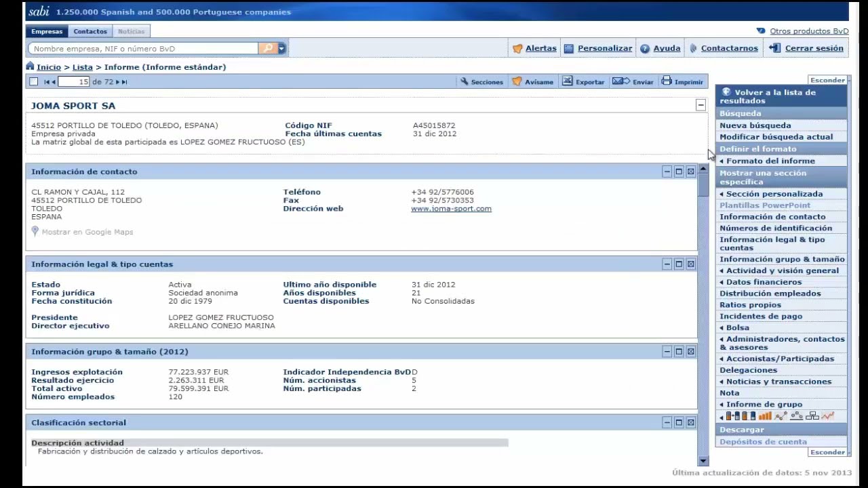The height and width of the screenshot is (488, 868).
Task: Open the orange bar chart icon
Action: pos(765,416)
